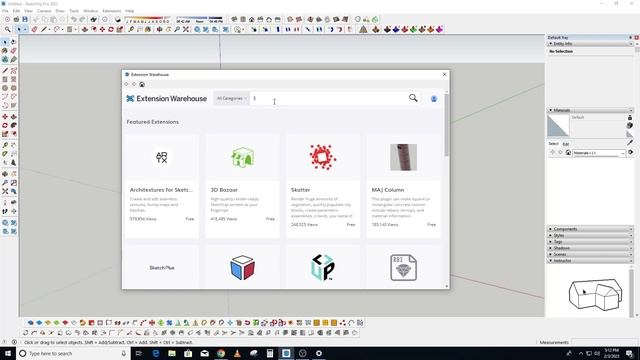
Task: Activate the Rectangle tool in left toolbar
Action: click(x=5, y=79)
